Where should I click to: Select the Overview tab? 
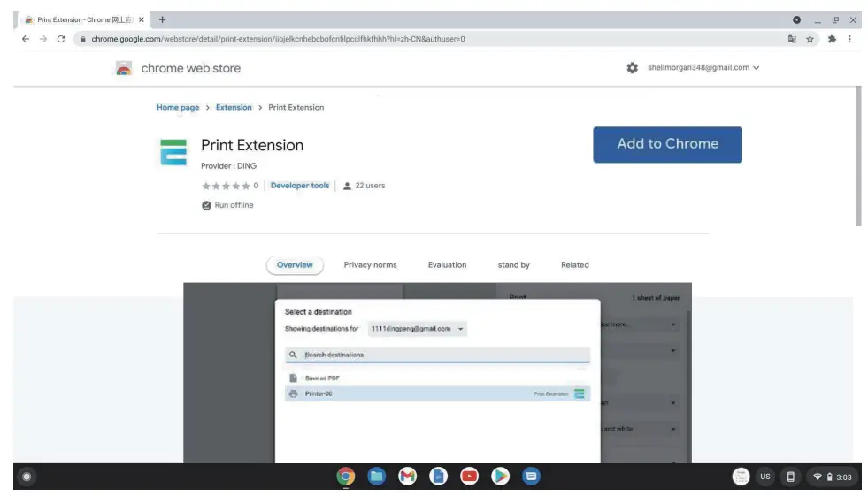295,265
